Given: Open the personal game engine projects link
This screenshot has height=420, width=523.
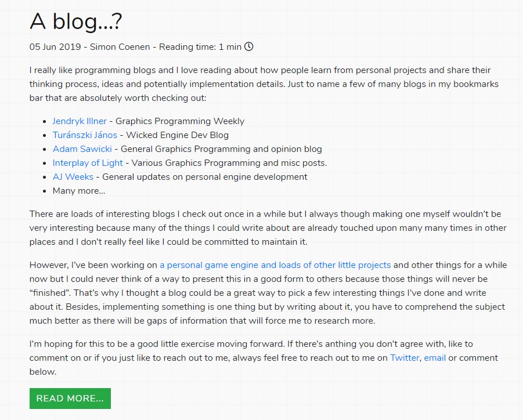Looking at the screenshot, I should 275,265.
